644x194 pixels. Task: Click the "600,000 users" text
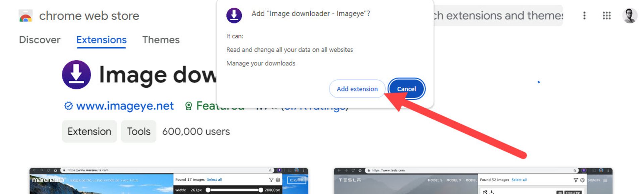tap(196, 131)
